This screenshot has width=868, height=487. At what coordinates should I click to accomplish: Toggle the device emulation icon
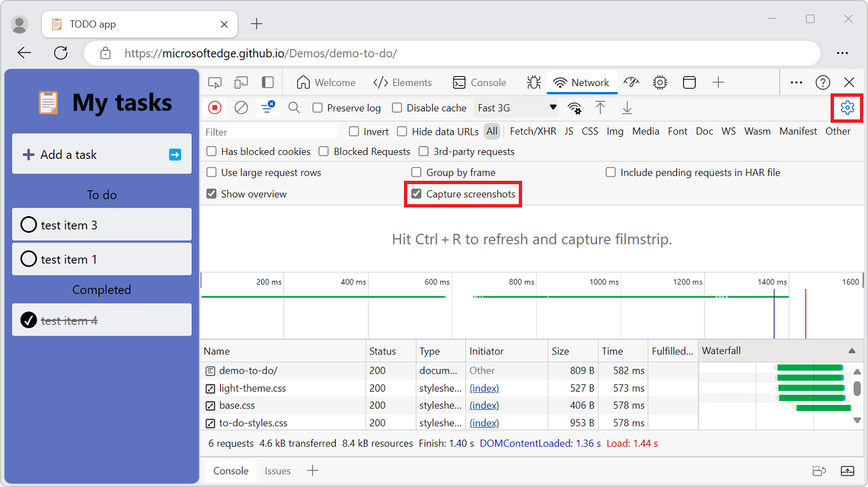point(241,82)
